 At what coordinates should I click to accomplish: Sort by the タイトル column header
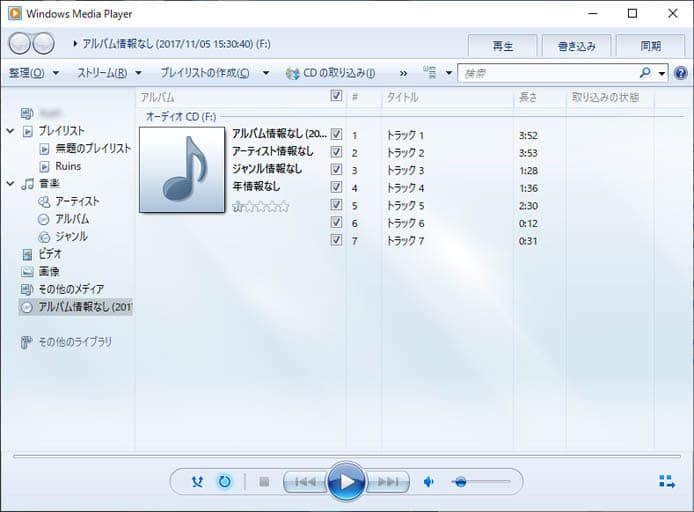coord(402,97)
